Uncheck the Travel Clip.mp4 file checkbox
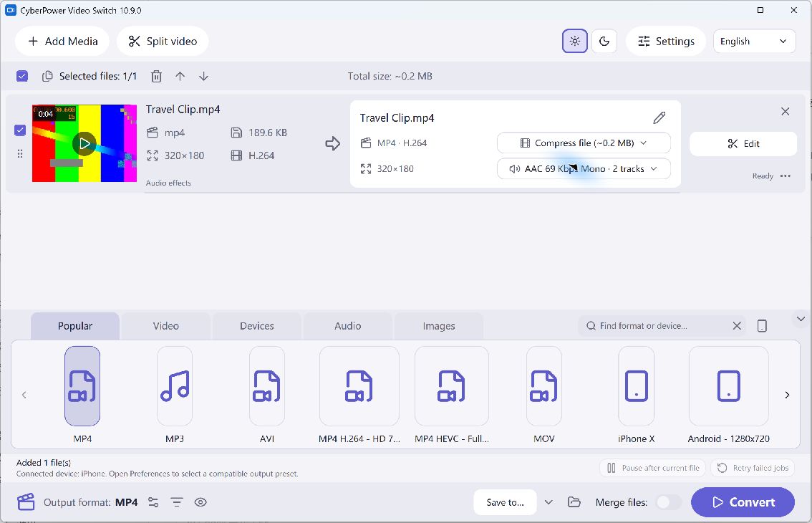812x523 pixels. 20,130
